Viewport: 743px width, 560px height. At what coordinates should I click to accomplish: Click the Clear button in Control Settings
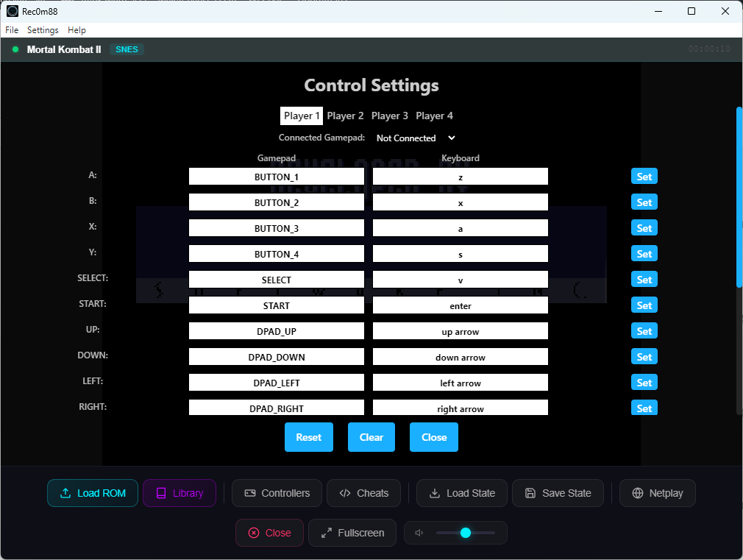pyautogui.click(x=371, y=437)
